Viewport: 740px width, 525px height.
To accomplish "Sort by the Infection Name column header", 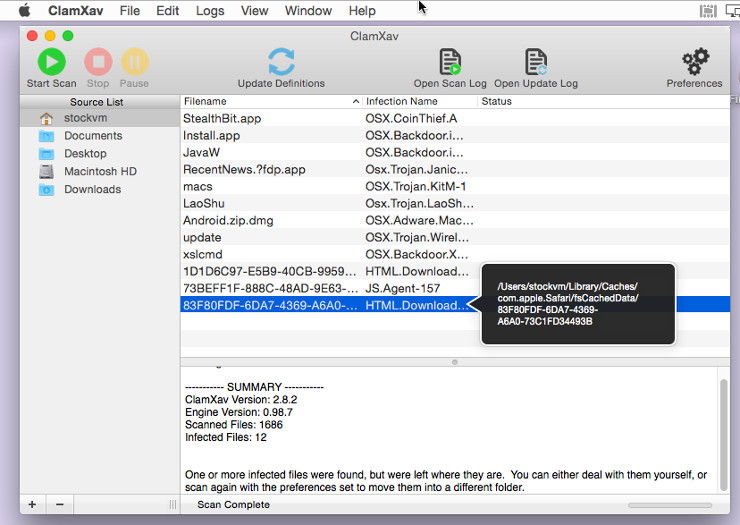I will [420, 102].
